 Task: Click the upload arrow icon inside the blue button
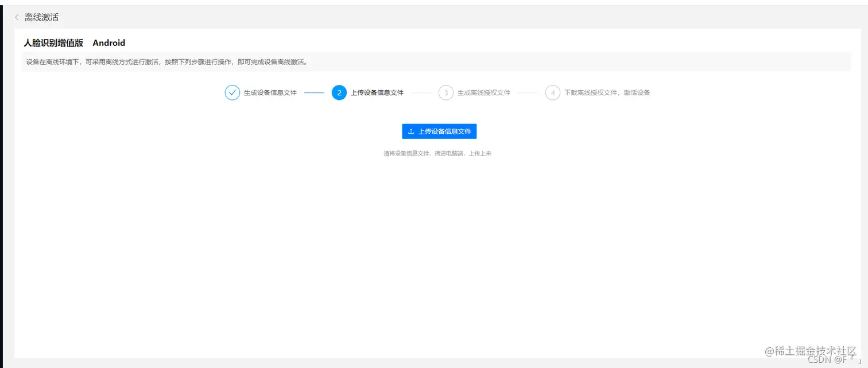click(x=411, y=131)
